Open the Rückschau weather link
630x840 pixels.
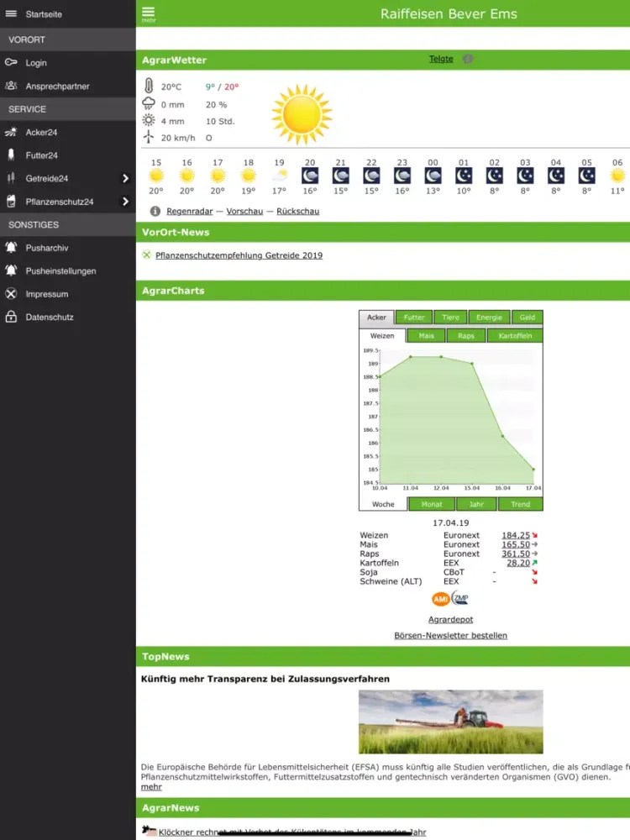coord(298,211)
